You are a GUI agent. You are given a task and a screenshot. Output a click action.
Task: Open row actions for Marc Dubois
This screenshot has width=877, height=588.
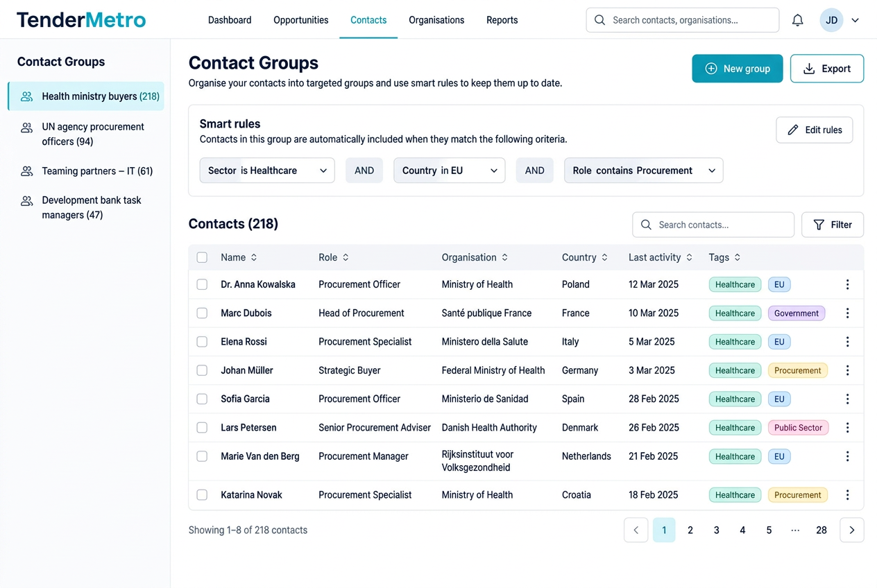click(x=847, y=313)
